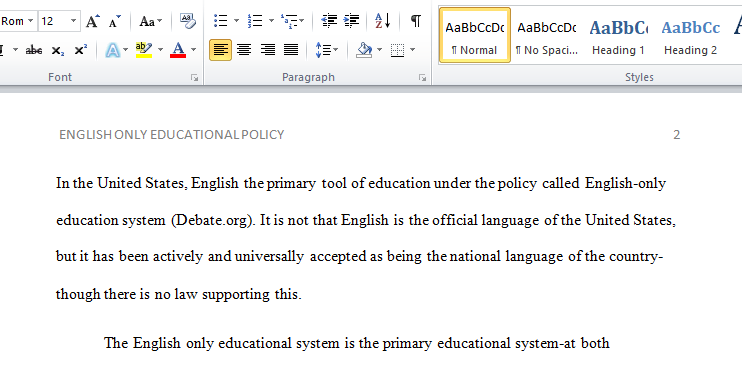The width and height of the screenshot is (742, 368).
Task: Click the word Debate.org in the paragraph
Action: pyautogui.click(x=211, y=220)
